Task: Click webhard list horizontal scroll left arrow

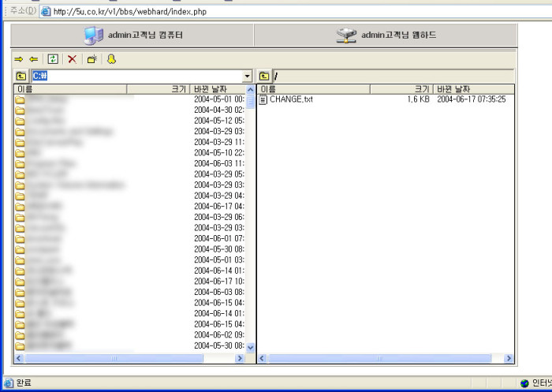Action: tap(263, 358)
